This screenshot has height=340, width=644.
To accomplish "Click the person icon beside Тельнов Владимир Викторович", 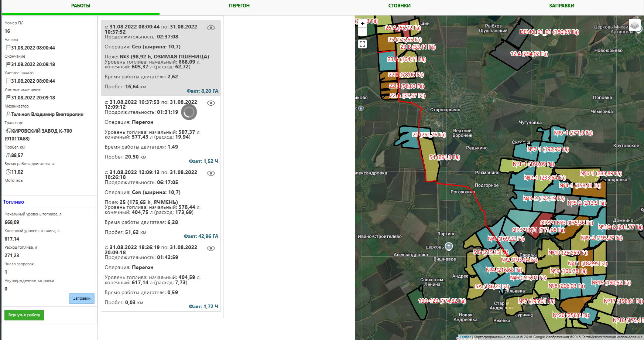I will click(x=8, y=114).
